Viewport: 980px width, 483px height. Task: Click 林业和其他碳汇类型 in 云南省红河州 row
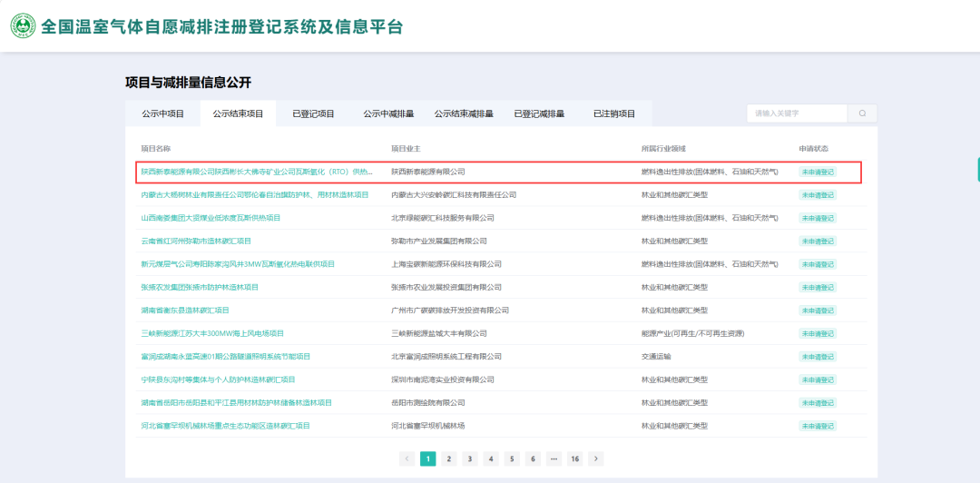[x=674, y=241]
